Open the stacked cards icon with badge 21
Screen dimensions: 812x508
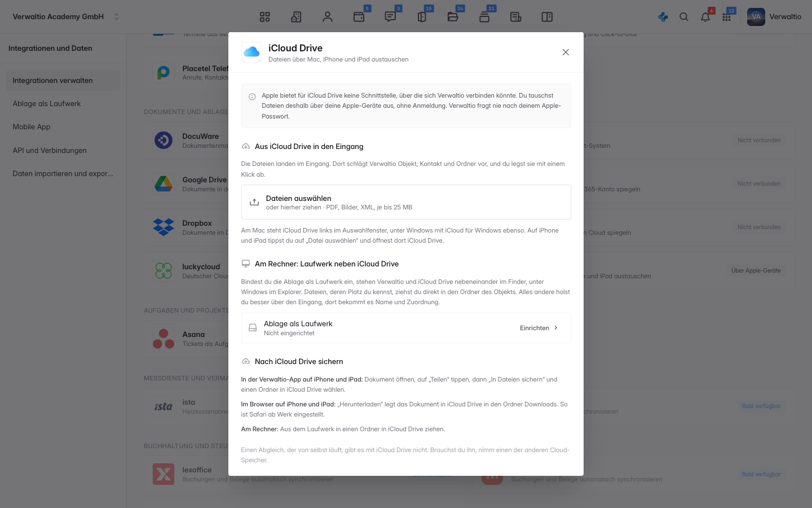click(484, 17)
